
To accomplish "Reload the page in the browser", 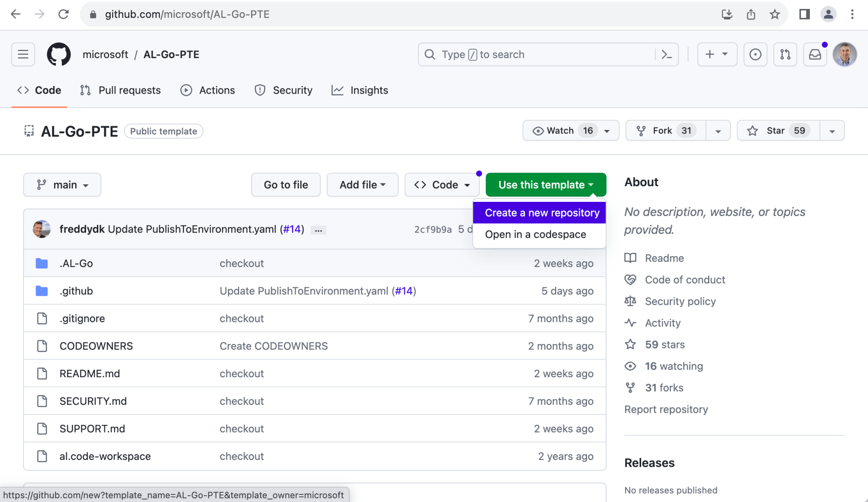I will [63, 14].
